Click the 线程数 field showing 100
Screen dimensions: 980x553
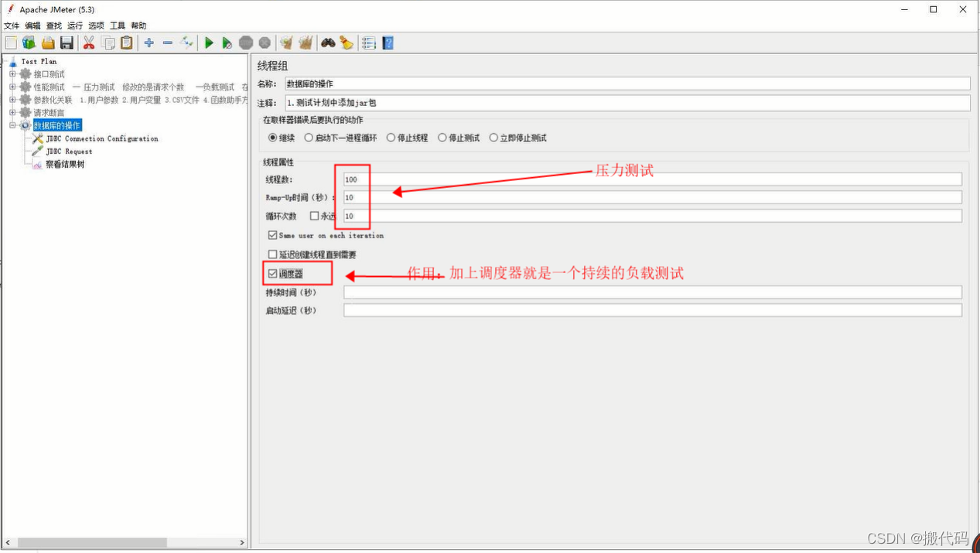[x=653, y=179]
